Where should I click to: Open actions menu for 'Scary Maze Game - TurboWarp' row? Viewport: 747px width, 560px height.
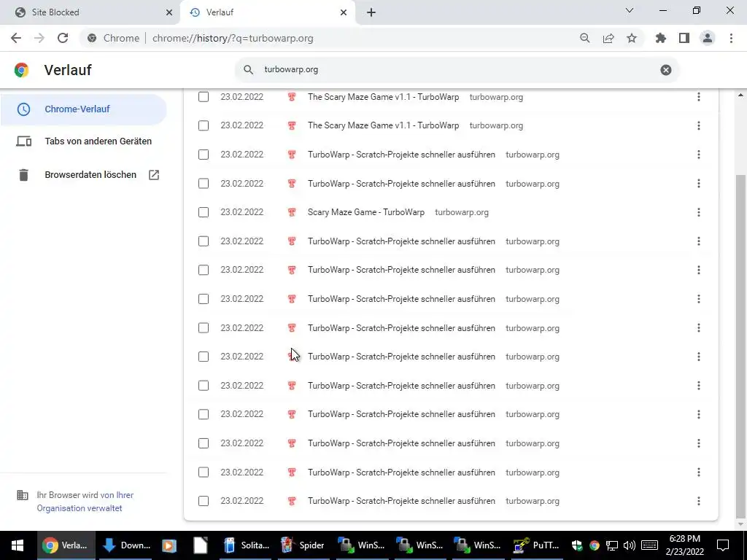point(698,212)
